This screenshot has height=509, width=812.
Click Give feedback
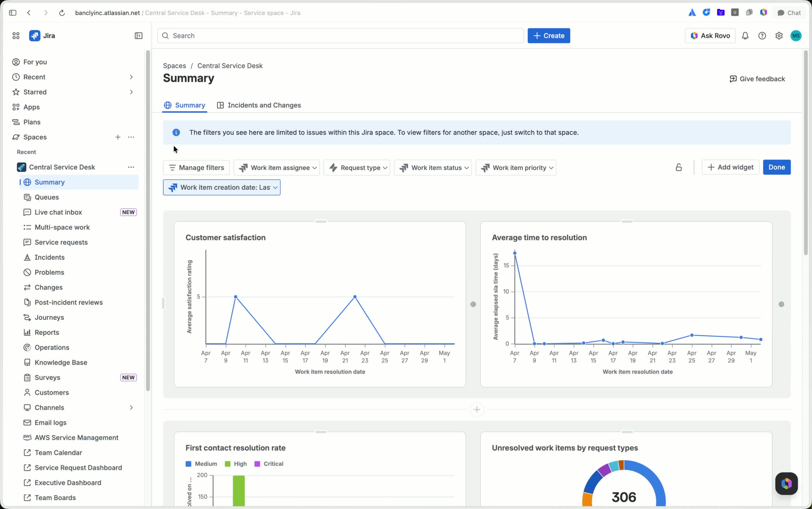(757, 79)
